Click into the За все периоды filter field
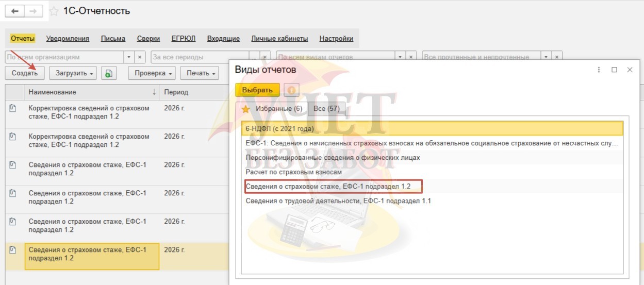 200,57
